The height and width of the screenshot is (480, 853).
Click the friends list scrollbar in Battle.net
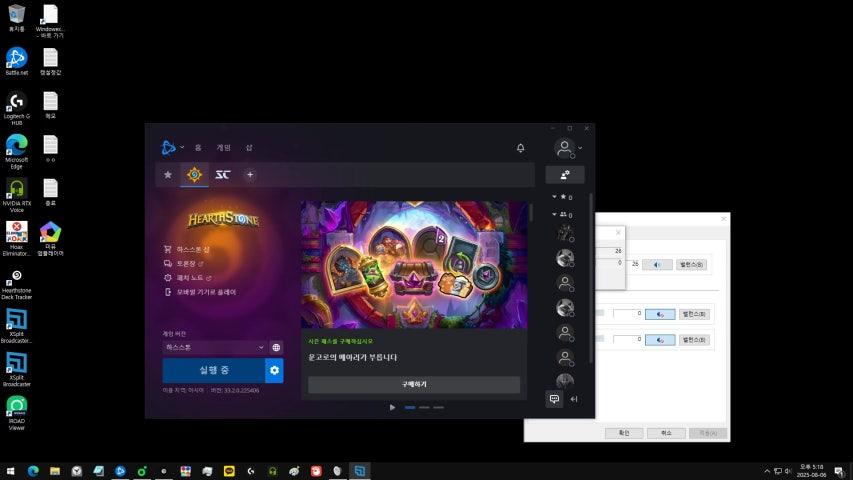coord(591,278)
